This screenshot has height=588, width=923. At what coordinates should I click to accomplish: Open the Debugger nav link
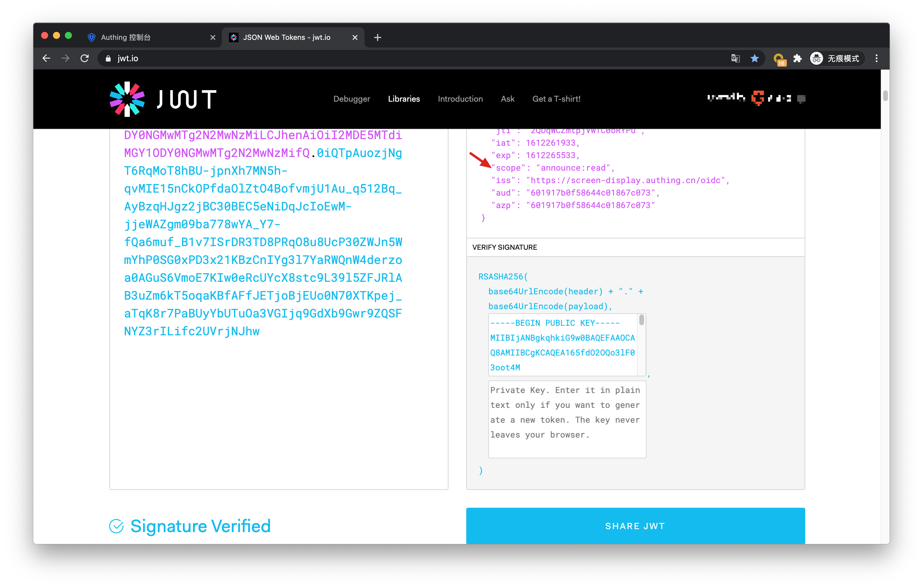(351, 99)
